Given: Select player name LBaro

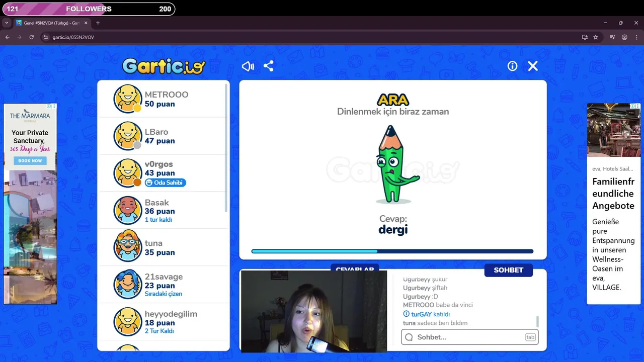Looking at the screenshot, I should click(156, 132).
